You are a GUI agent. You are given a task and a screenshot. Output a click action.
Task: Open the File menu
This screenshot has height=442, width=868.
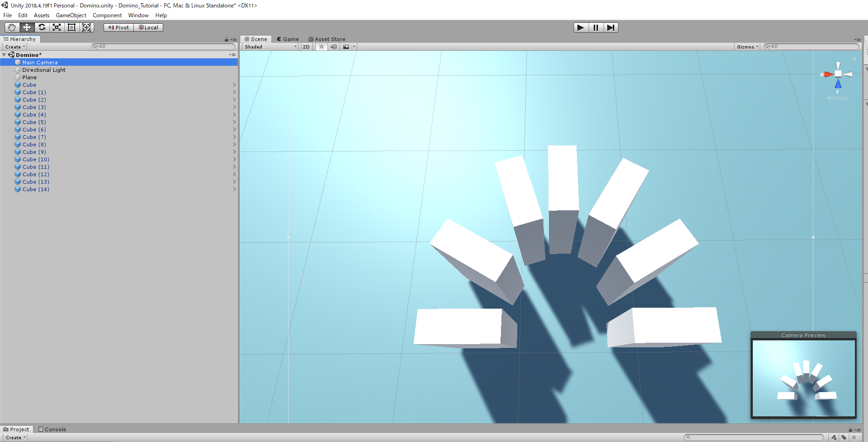[x=7, y=15]
